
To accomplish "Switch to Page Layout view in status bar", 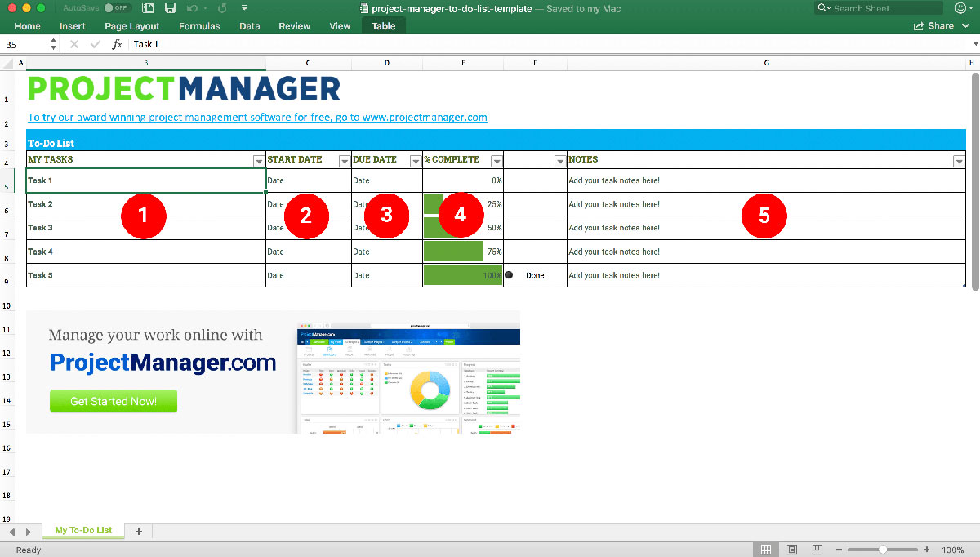I will click(x=792, y=550).
